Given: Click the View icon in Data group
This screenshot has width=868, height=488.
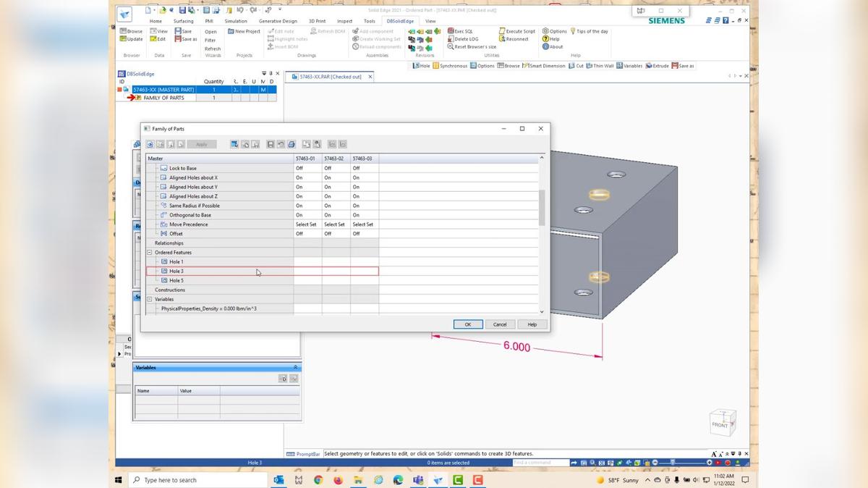Looking at the screenshot, I should (159, 31).
